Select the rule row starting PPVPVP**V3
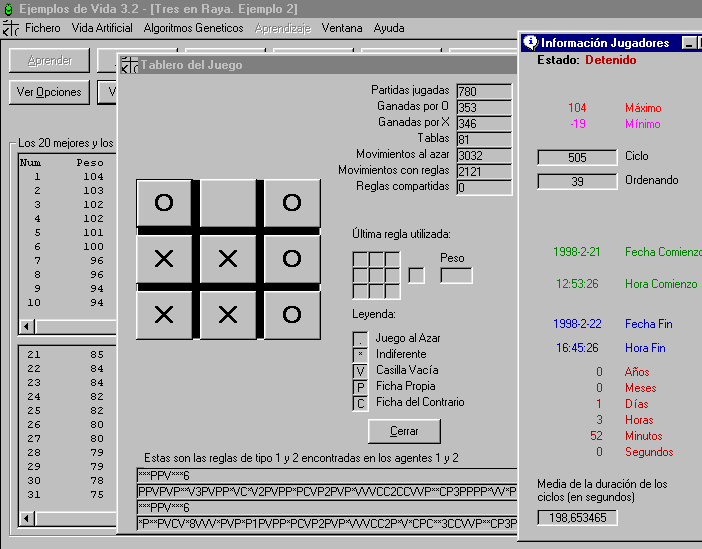 (326, 491)
